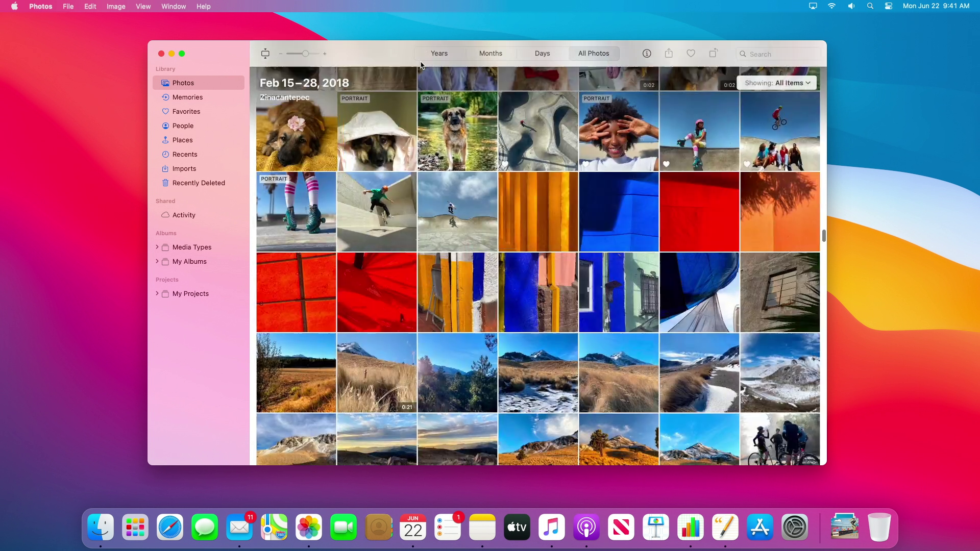Open Maps from the Dock
The width and height of the screenshot is (980, 551).
274,527
